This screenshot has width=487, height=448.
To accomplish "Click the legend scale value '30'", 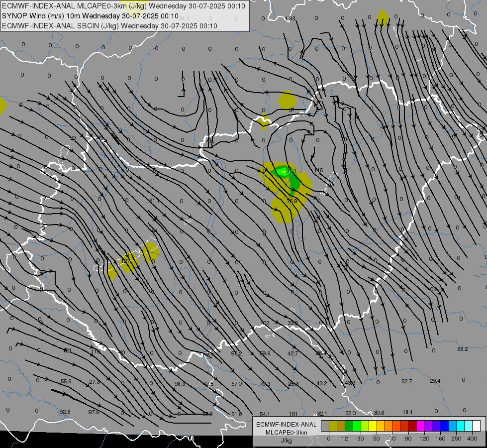I will pyautogui.click(x=360, y=439).
